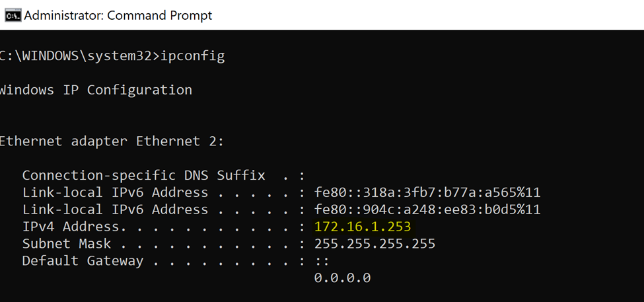Click the Connection-specific DNS Suffix label

click(x=144, y=175)
